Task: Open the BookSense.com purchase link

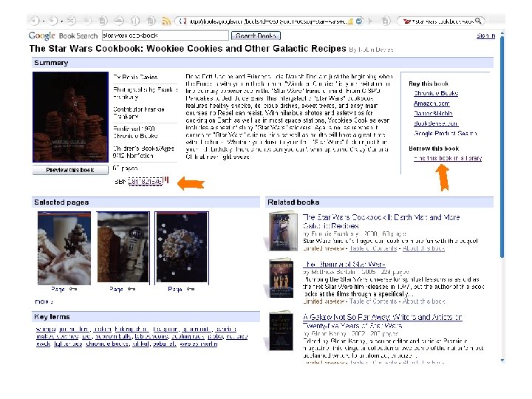Action: click(436, 123)
